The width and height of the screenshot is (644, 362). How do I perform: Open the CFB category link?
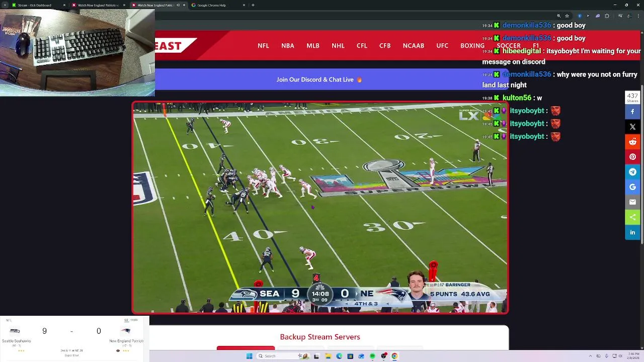pyautogui.click(x=385, y=45)
